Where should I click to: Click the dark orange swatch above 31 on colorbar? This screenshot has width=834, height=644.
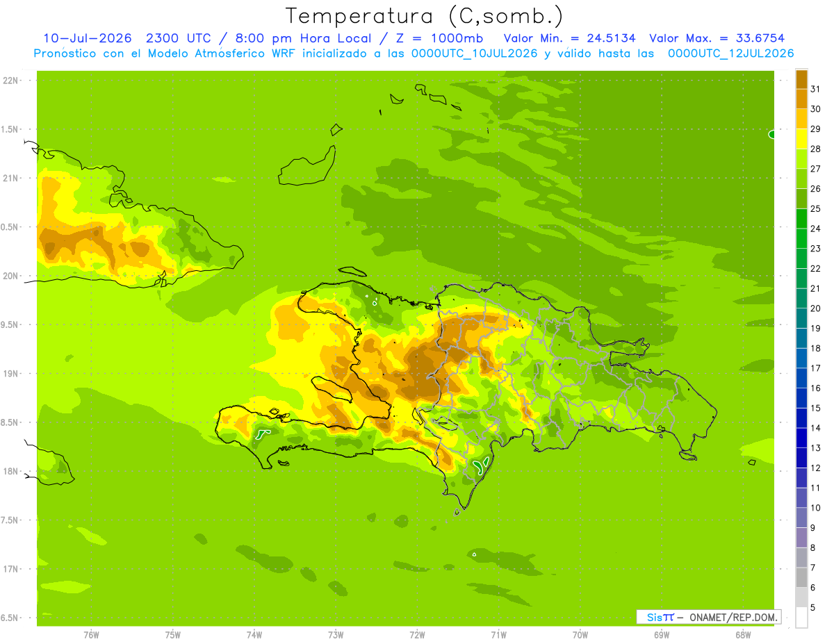[x=801, y=79]
